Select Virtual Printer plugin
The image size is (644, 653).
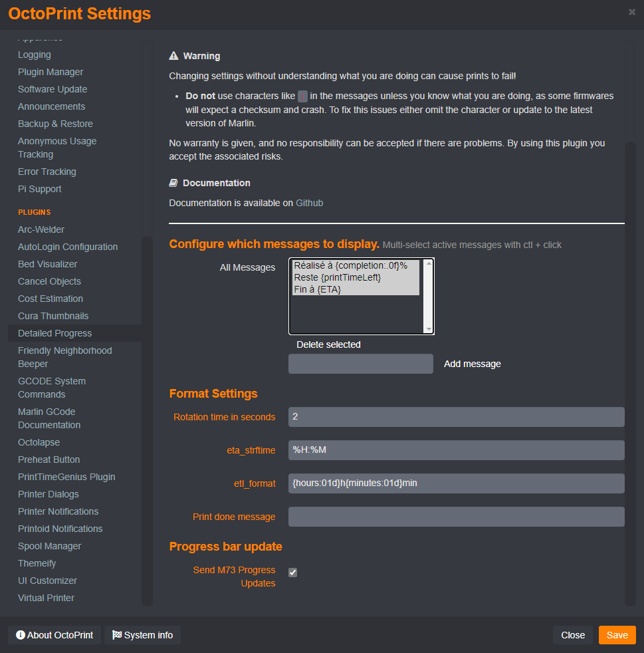(x=46, y=598)
